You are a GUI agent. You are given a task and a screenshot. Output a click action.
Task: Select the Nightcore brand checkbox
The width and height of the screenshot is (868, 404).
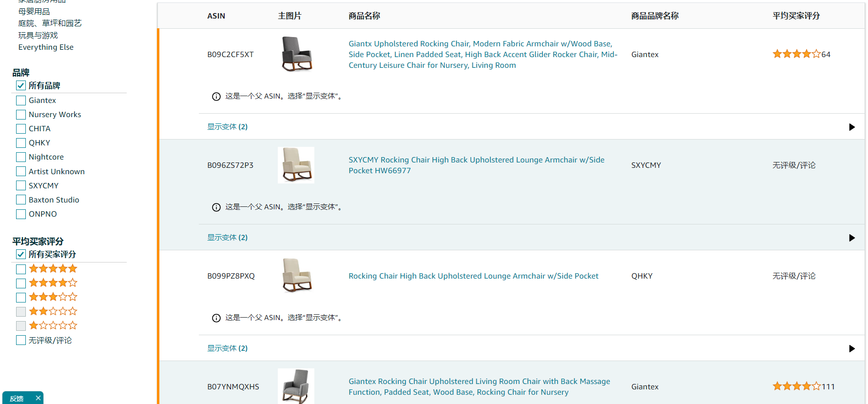(21, 157)
